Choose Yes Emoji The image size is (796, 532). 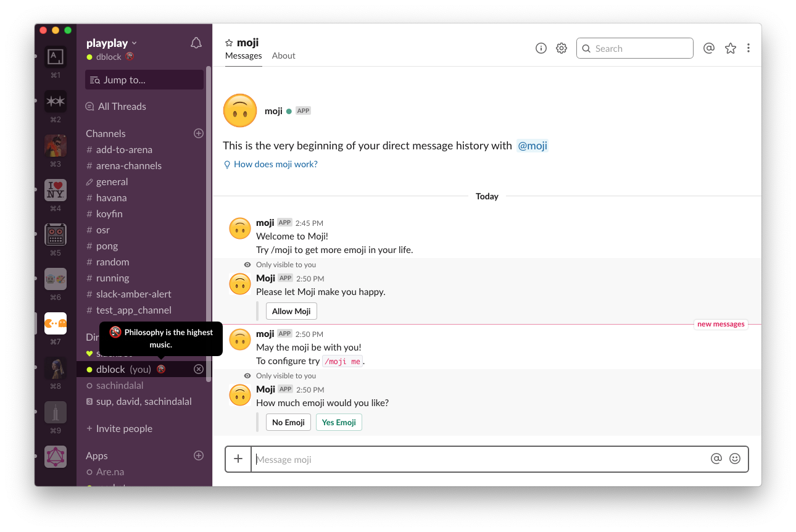coord(339,422)
